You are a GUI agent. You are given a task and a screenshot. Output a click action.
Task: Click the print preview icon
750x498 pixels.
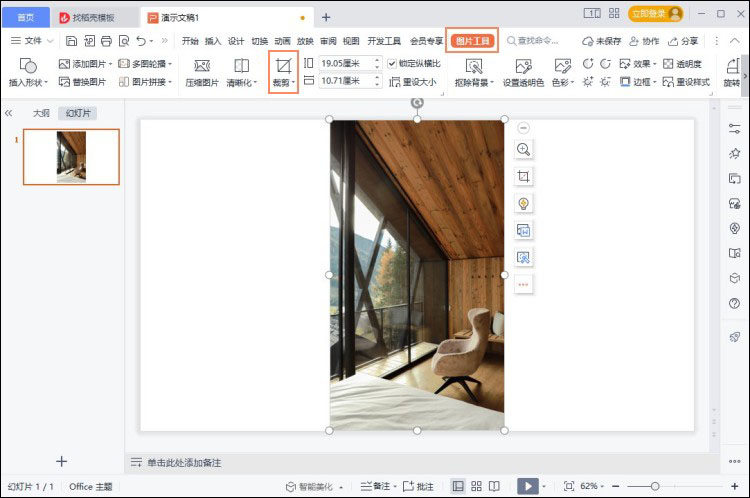pyautogui.click(x=124, y=41)
